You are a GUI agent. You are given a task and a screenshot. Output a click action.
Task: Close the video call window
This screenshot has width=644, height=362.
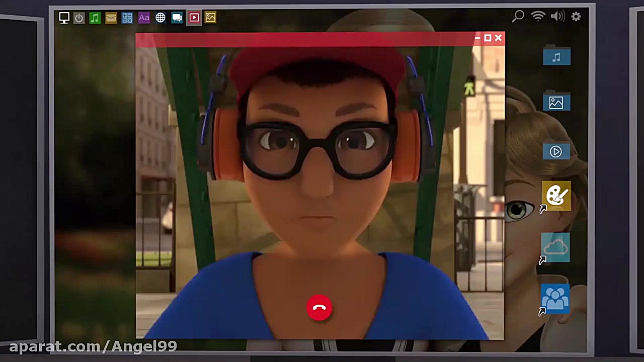[498, 38]
